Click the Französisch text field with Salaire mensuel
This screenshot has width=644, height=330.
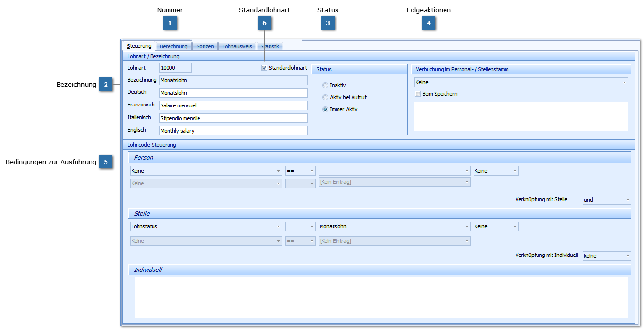click(x=233, y=105)
